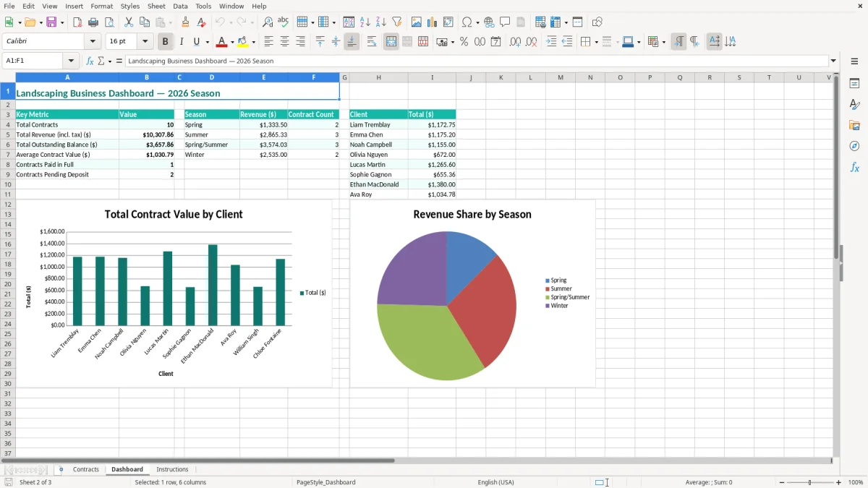Open the sidebar Gallery icon
Screen dimensions: 868x488
[x=854, y=125]
